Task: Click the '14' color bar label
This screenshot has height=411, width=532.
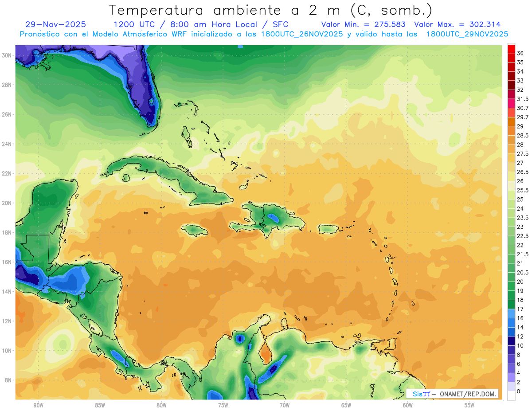Action: pos(520,327)
